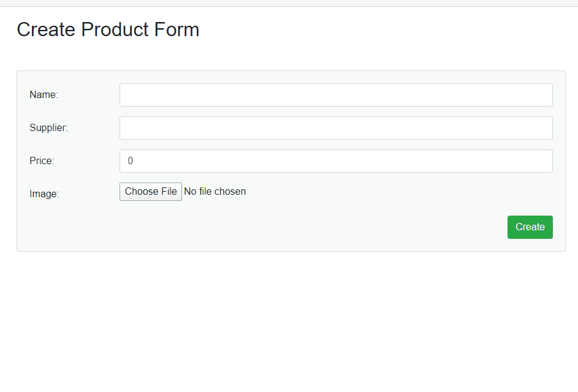
Task: Click the word "File" on the Choose File button
Action: point(169,192)
